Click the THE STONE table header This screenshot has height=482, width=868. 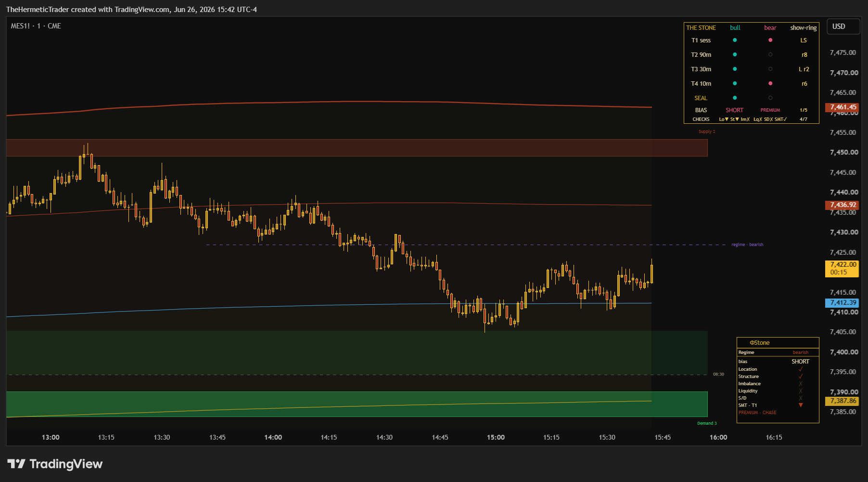tap(701, 28)
